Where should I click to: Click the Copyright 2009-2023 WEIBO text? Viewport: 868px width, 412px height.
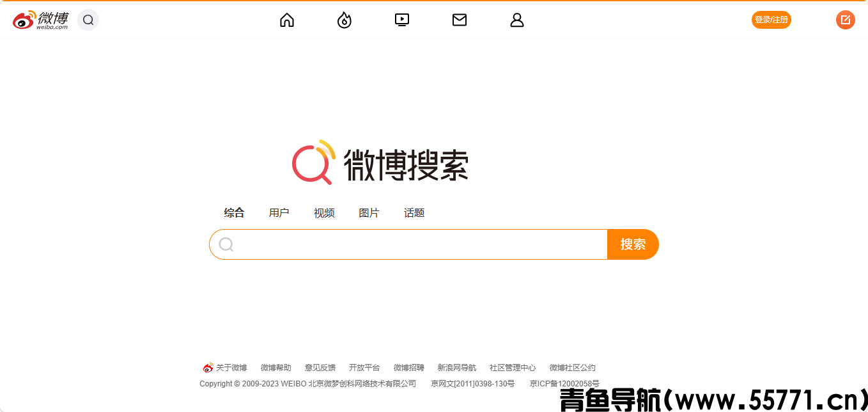(x=308, y=384)
